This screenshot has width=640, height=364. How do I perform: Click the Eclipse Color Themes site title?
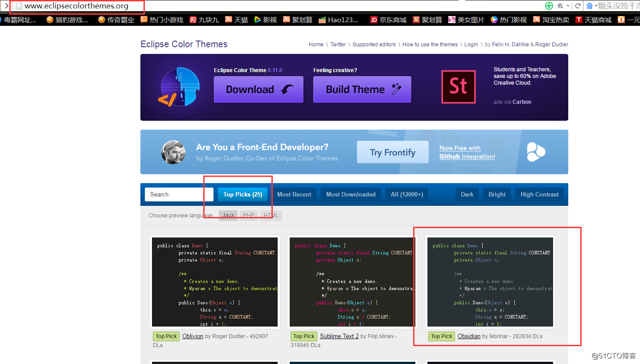[x=184, y=44]
